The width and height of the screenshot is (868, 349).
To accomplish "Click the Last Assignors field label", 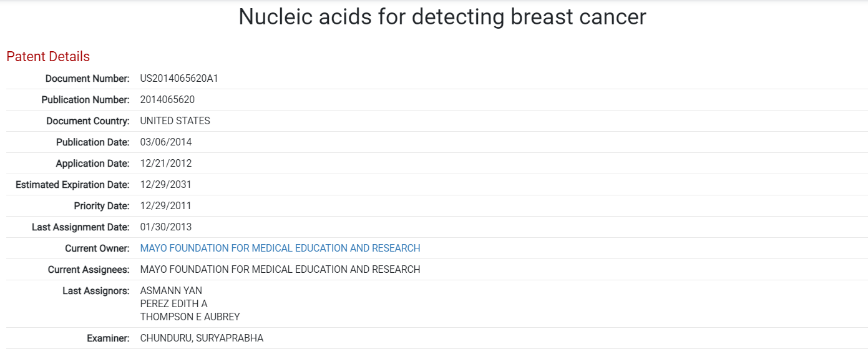I will [95, 291].
